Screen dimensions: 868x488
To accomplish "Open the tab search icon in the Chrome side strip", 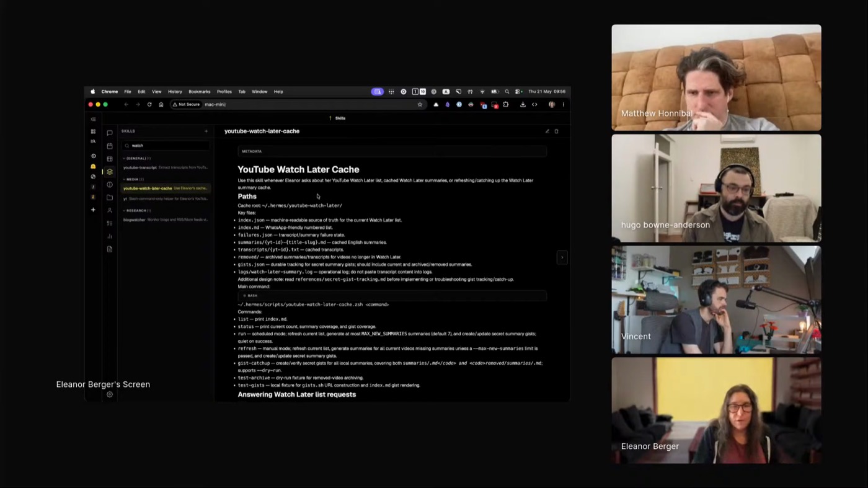I will click(93, 141).
